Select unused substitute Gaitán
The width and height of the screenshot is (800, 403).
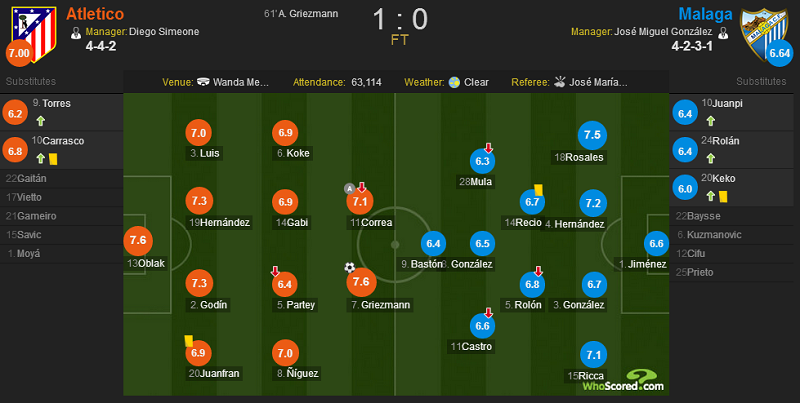62,179
